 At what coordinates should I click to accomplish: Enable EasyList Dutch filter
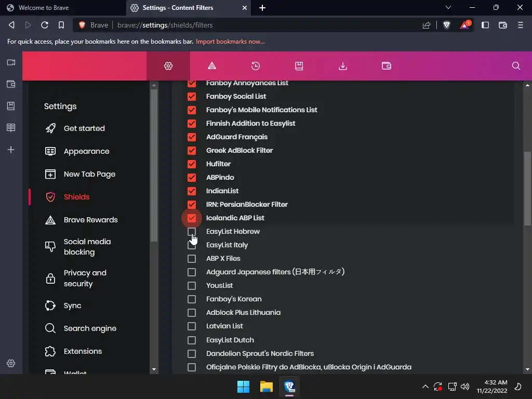click(x=192, y=340)
